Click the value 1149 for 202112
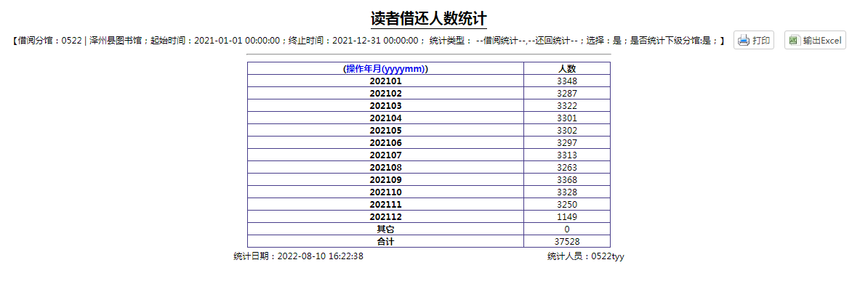 tap(567, 216)
